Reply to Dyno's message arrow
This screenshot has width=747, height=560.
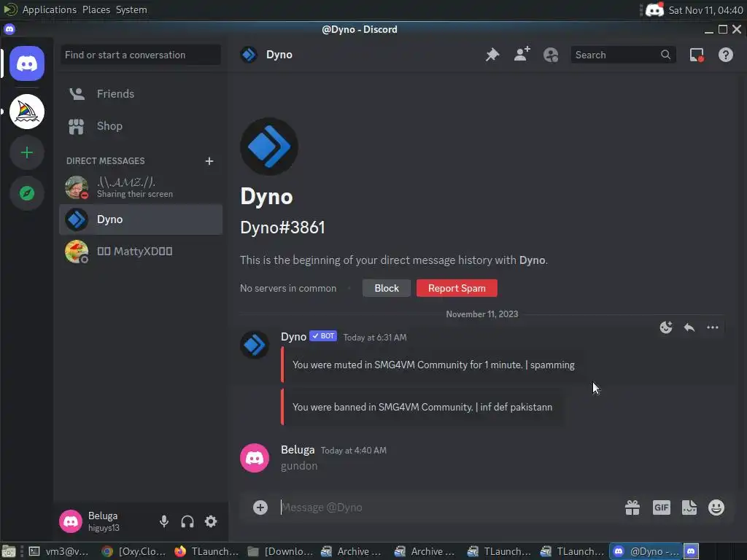(x=689, y=327)
